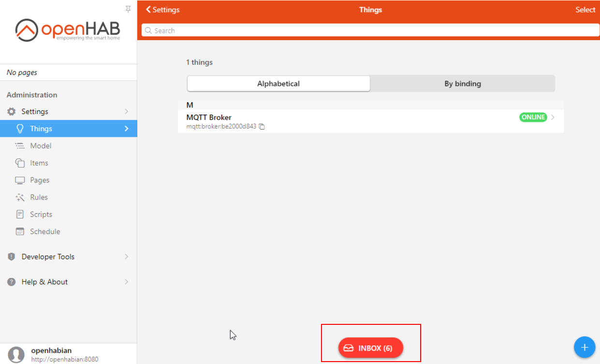The image size is (600, 364).
Task: Open the Inbox with 6 discovered things
Action: [371, 348]
